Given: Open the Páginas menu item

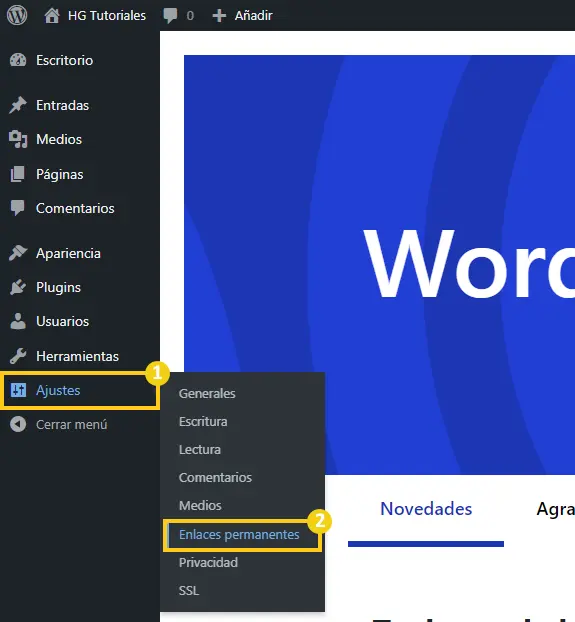Looking at the screenshot, I should point(60,175).
